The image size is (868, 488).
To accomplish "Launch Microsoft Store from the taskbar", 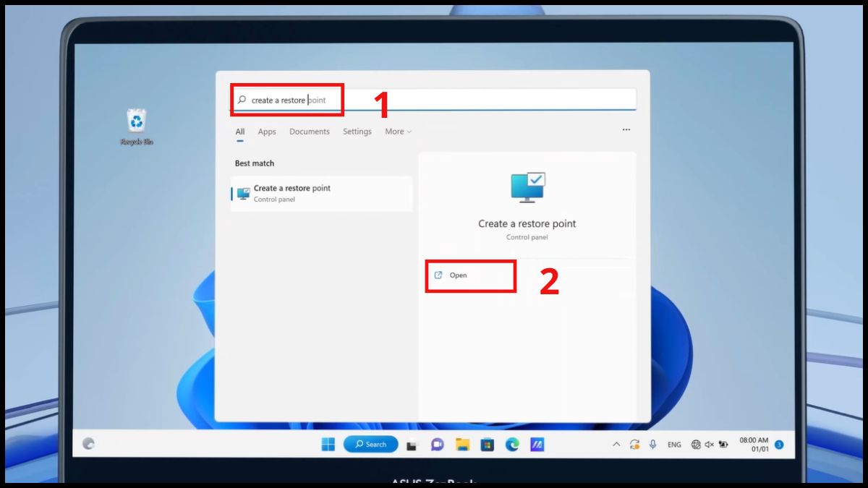I will point(488,444).
